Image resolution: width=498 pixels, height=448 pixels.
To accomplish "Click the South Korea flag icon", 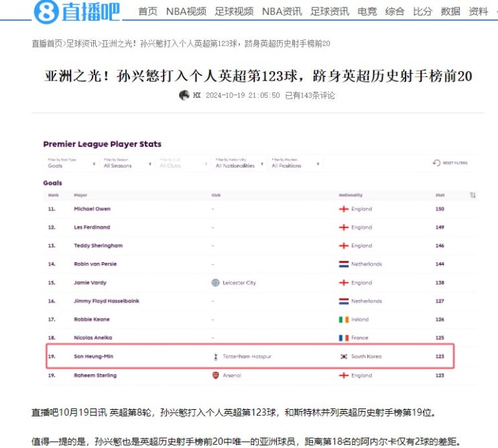I will [x=344, y=357].
